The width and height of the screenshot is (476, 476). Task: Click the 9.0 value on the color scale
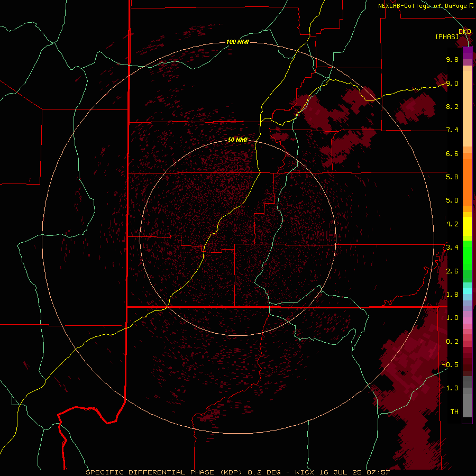point(452,83)
